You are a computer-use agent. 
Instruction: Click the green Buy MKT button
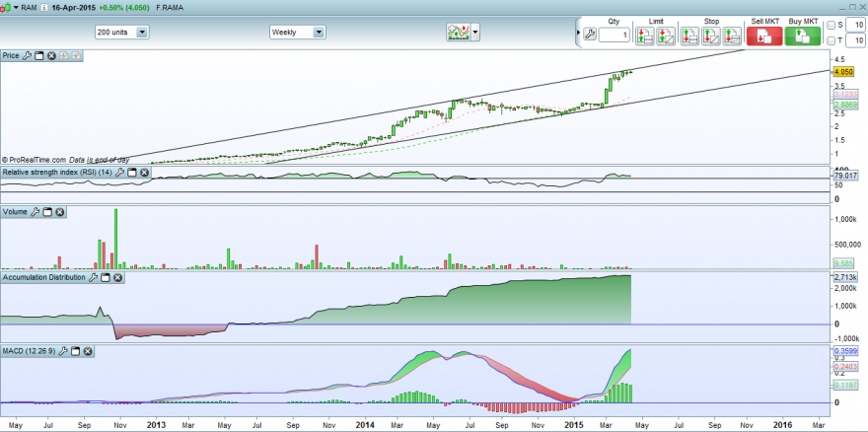coord(803,36)
